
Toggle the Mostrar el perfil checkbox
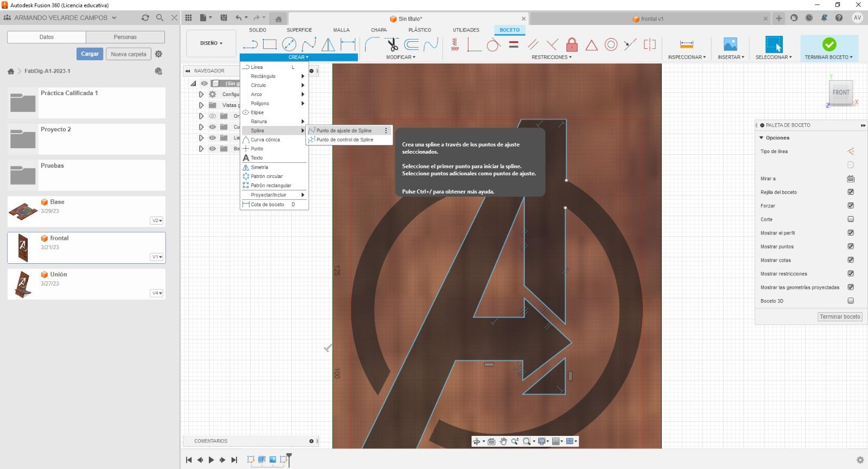click(x=851, y=233)
